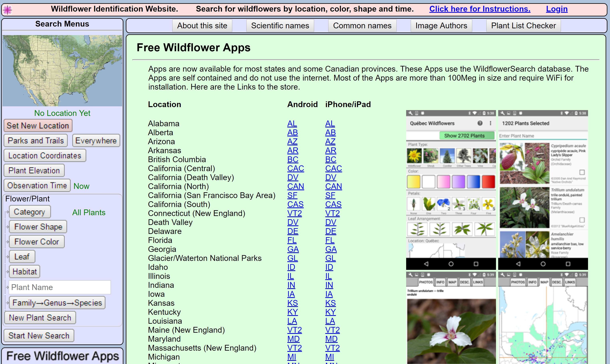Open the PHOTOS tab
Image resolution: width=610 pixels, height=364 pixels.
(x=426, y=282)
